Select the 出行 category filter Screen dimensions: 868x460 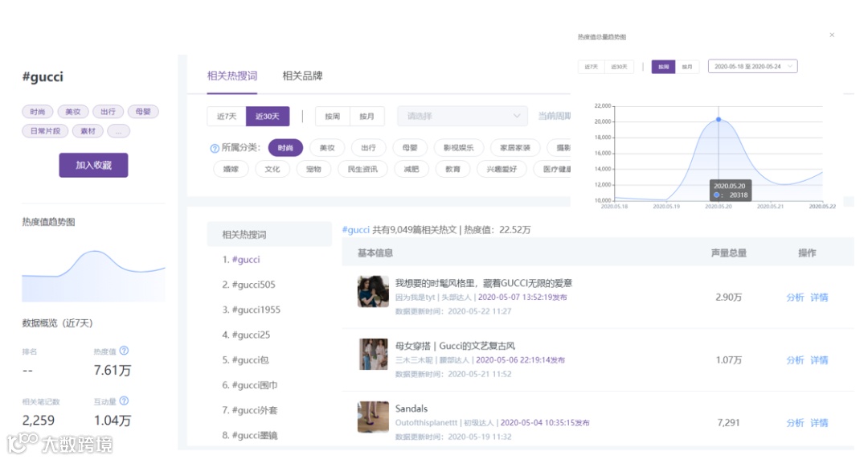click(x=368, y=147)
